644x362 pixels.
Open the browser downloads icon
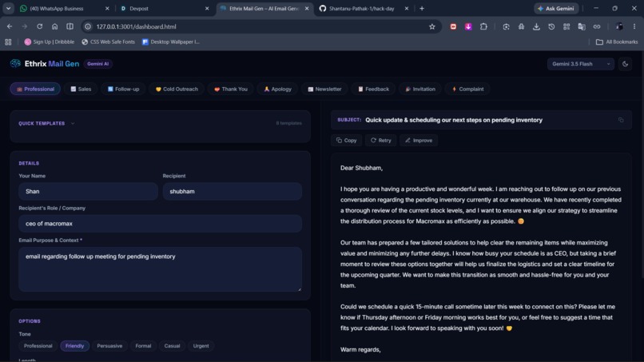536,26
